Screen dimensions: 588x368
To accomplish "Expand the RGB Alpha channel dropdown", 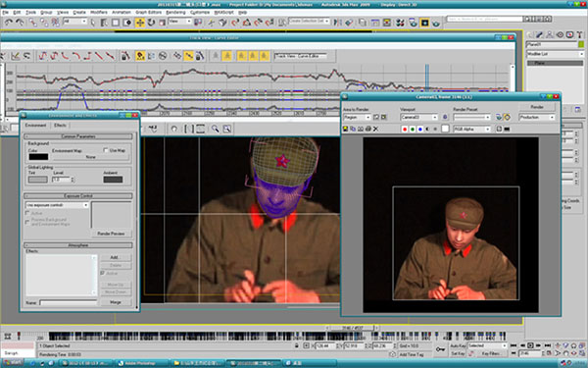I will (x=471, y=129).
